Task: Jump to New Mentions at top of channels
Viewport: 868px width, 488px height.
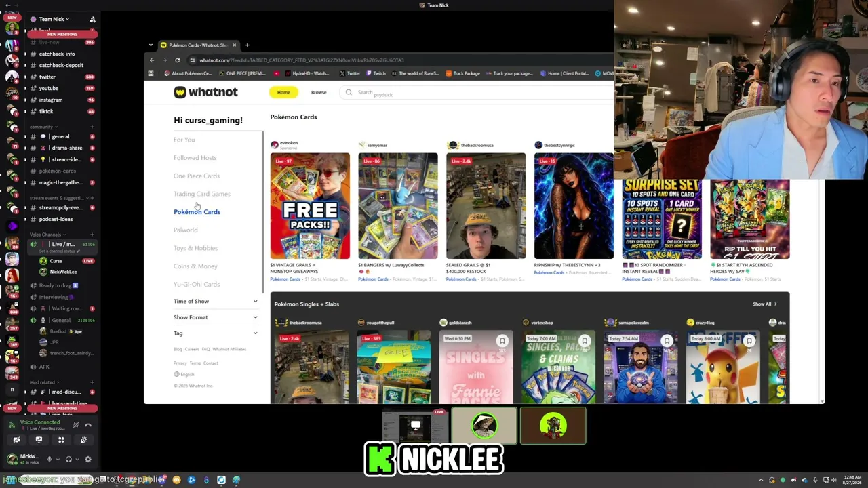Action: tap(62, 34)
